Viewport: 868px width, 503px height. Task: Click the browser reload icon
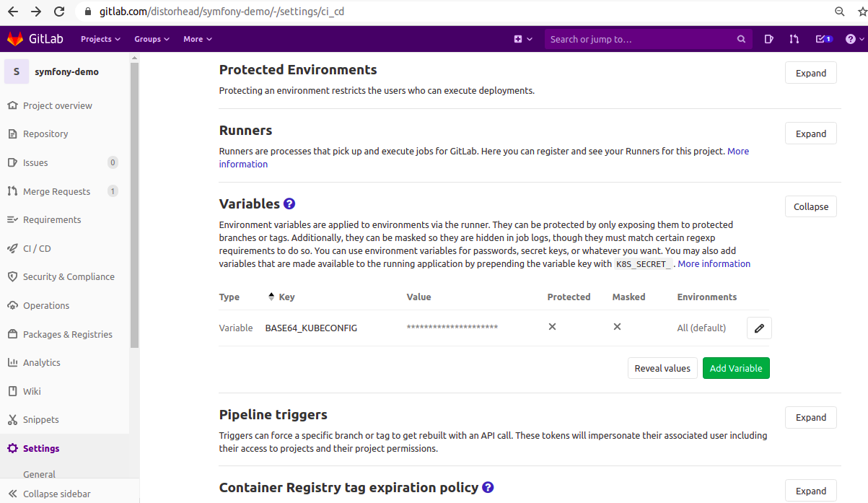coord(59,12)
